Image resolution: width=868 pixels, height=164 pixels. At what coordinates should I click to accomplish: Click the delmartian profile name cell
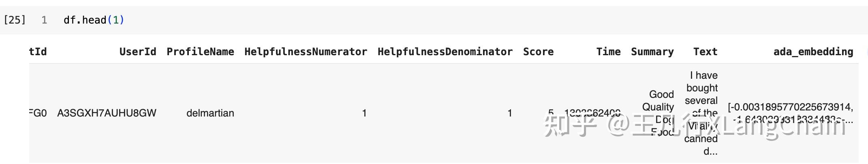[210, 113]
